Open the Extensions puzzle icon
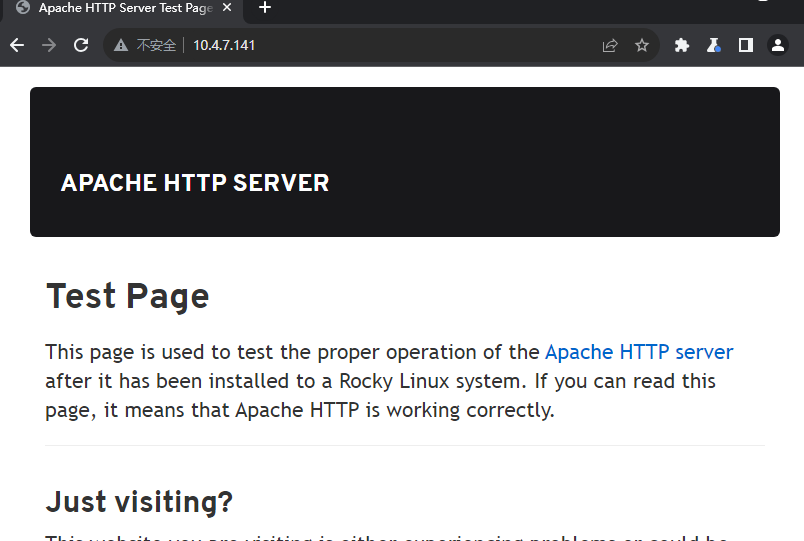Screen dimensions: 804x541 (x=681, y=45)
